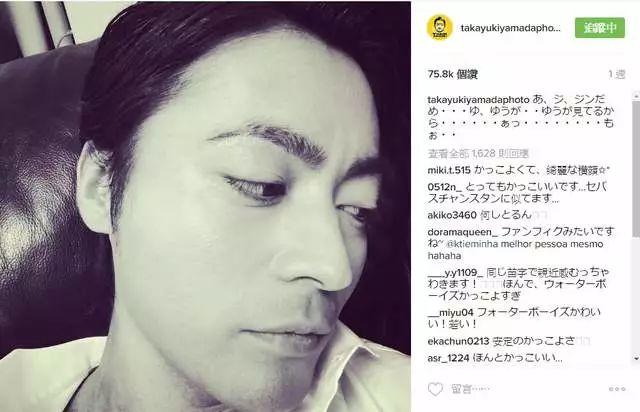Open the yellow profile avatar

coord(440,28)
